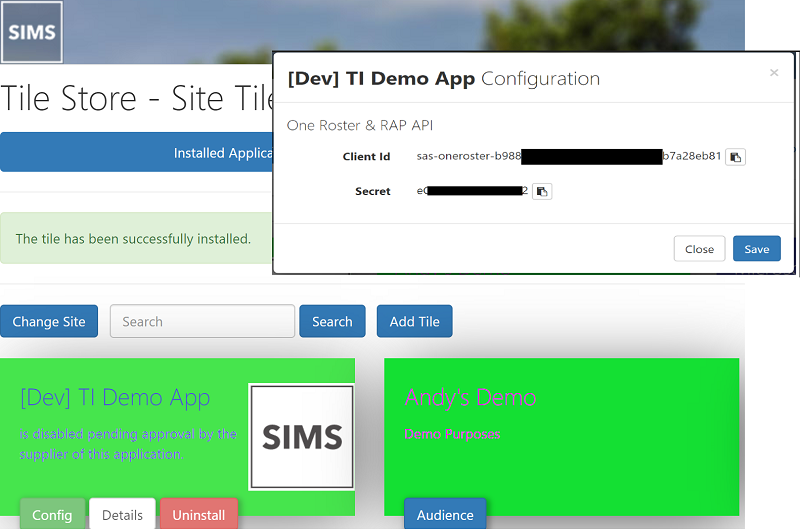Open Audience for Andy's Demo tile
This screenshot has width=800, height=531.
coord(445,514)
